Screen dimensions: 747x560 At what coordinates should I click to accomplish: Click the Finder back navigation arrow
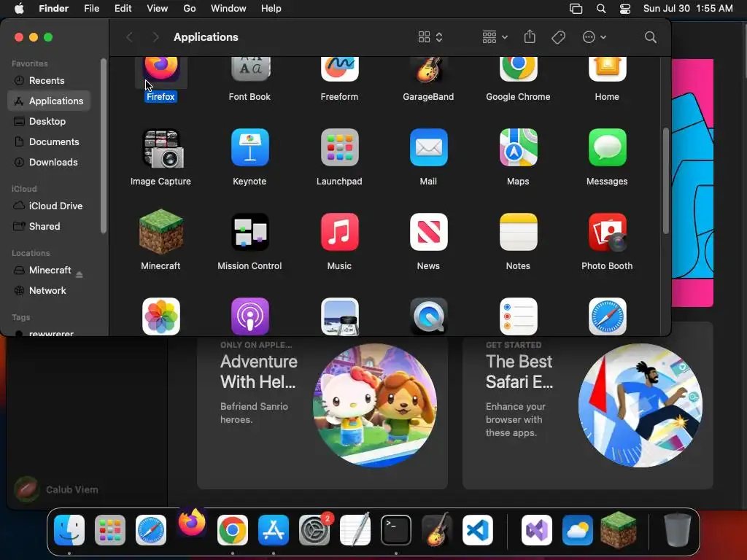coord(130,37)
